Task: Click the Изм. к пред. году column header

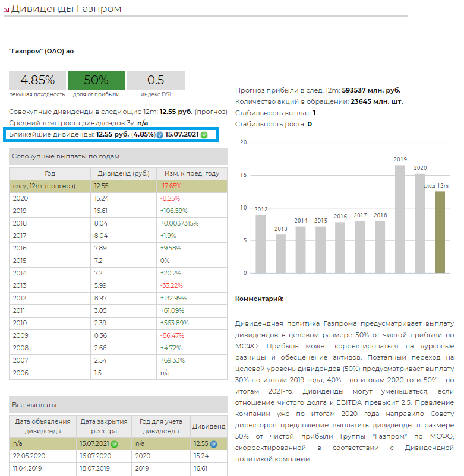Action: tap(192, 174)
